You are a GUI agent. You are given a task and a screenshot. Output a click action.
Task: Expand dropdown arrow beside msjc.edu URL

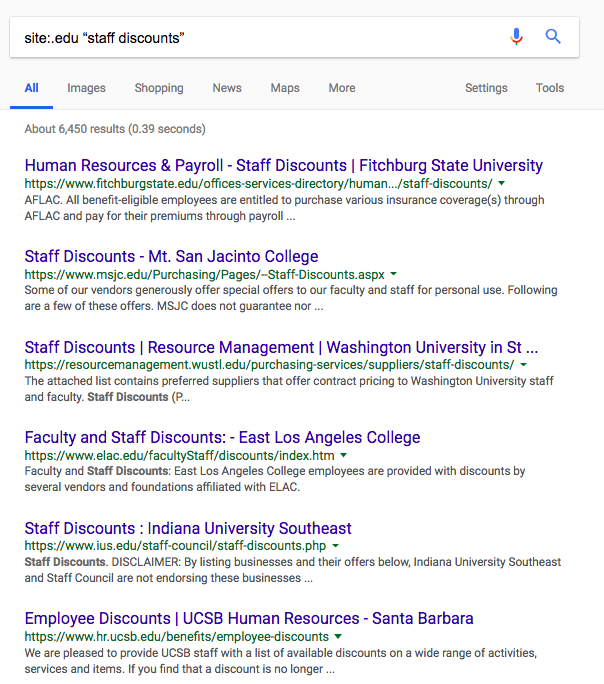point(394,274)
